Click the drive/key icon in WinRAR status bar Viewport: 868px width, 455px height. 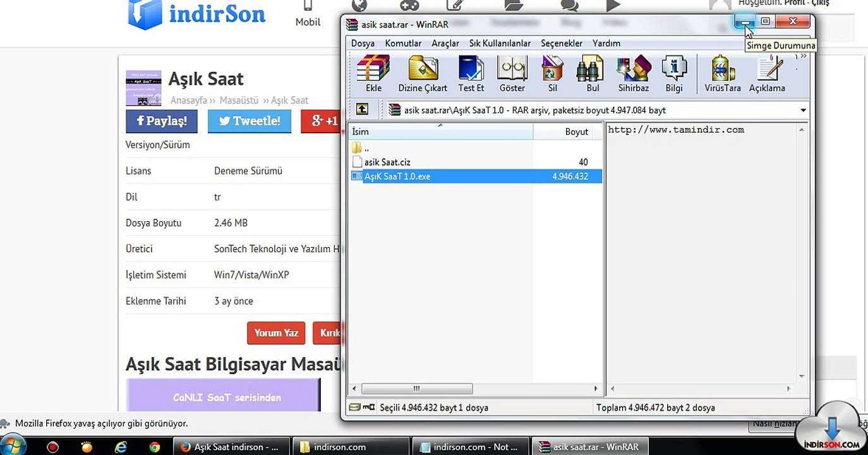point(362,408)
